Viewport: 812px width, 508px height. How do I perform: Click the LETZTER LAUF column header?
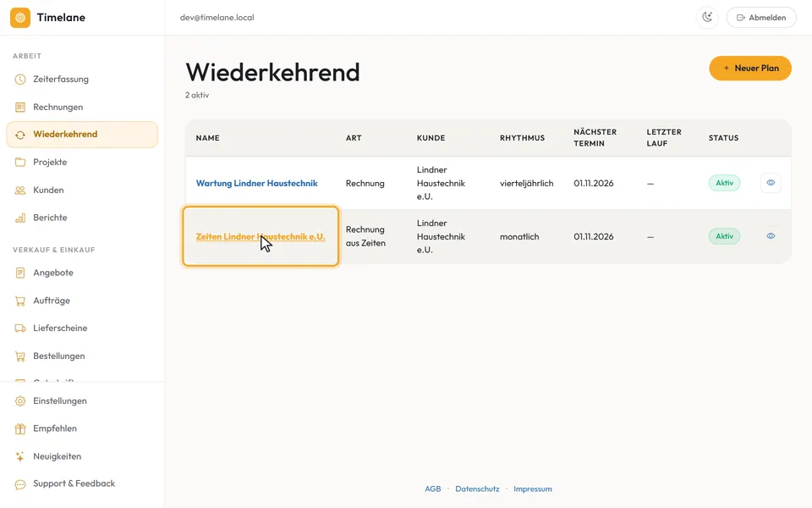pyautogui.click(x=664, y=138)
